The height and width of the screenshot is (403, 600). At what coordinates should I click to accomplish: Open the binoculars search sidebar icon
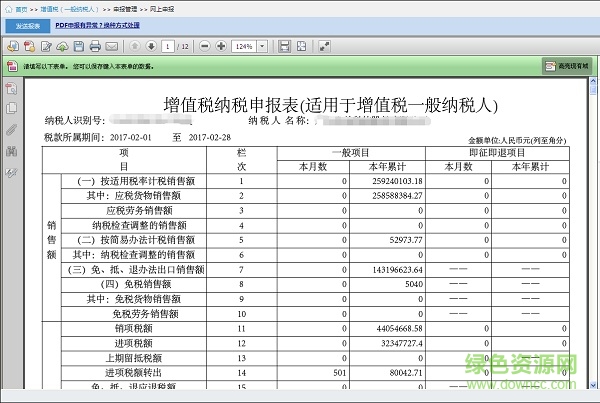11,151
